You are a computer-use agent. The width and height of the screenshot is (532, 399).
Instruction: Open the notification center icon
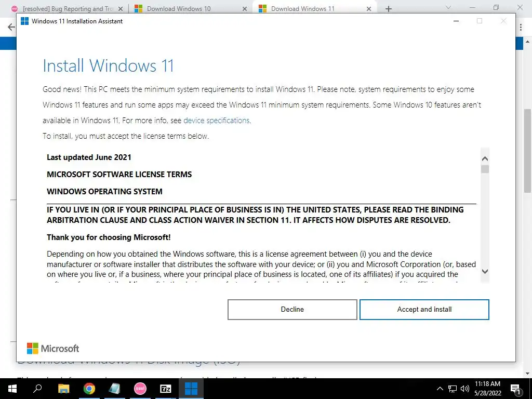click(516, 389)
